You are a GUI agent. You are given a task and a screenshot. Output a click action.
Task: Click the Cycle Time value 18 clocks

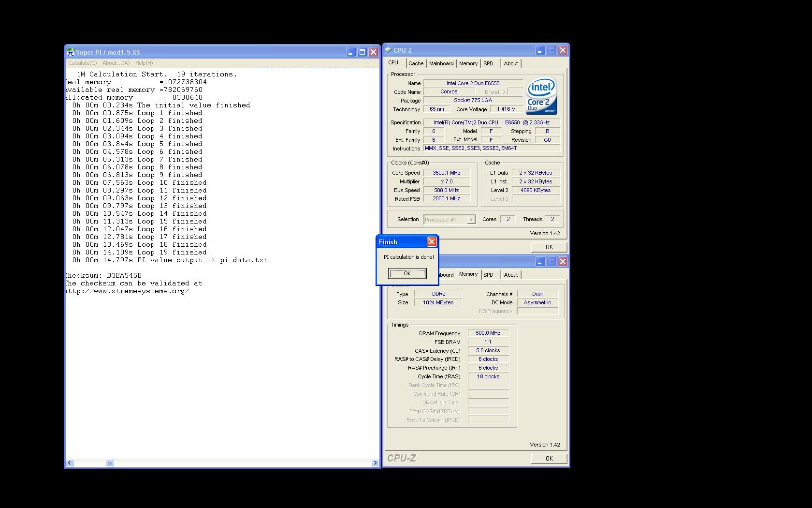coord(488,376)
